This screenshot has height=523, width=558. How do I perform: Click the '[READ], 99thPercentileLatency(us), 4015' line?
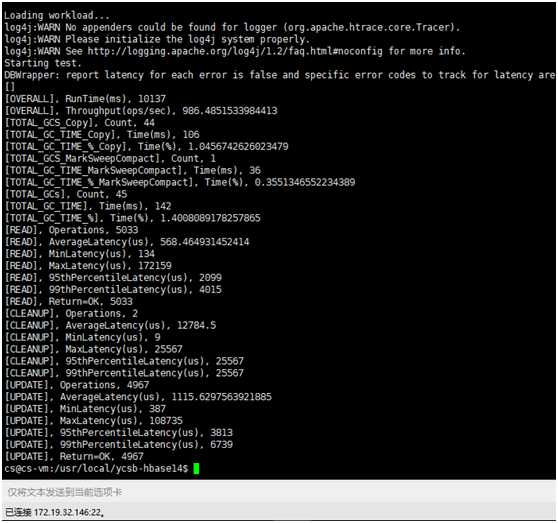(113, 290)
